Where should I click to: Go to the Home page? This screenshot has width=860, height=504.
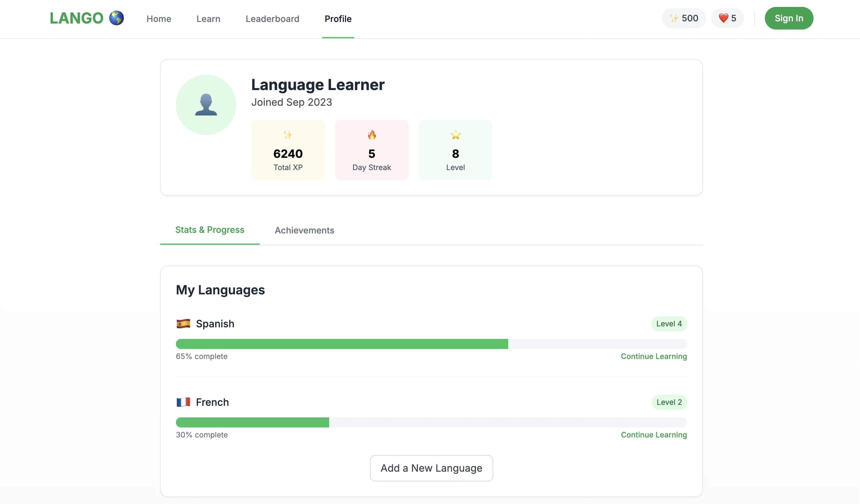[158, 19]
